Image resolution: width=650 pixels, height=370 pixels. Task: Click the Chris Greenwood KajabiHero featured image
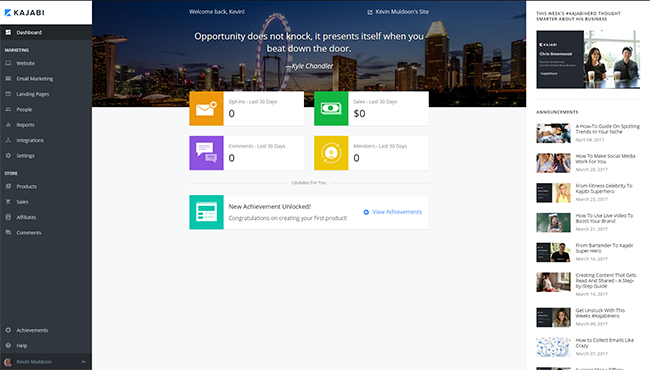point(588,59)
